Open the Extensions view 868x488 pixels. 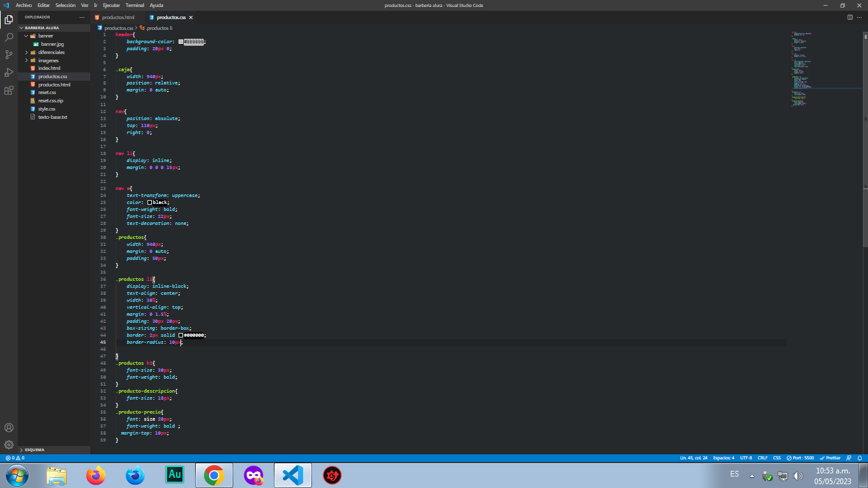9,90
